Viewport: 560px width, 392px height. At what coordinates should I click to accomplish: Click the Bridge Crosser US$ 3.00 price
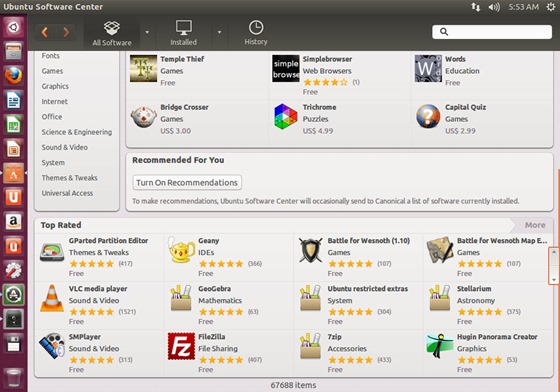pos(175,131)
